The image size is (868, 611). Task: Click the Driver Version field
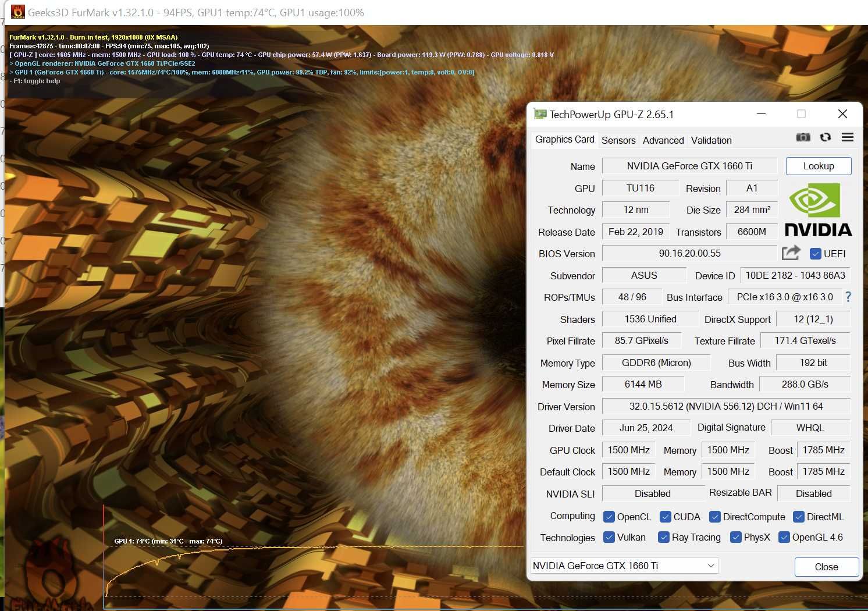[725, 406]
